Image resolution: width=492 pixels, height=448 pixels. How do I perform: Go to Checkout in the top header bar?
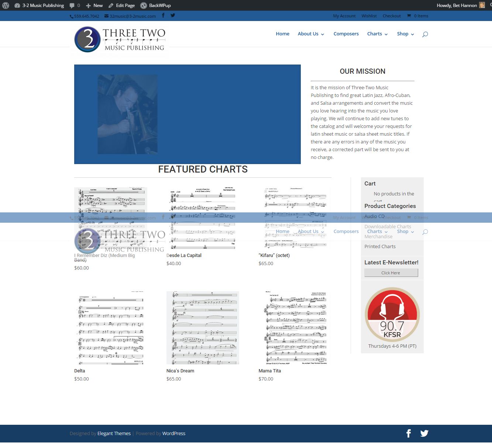click(392, 16)
